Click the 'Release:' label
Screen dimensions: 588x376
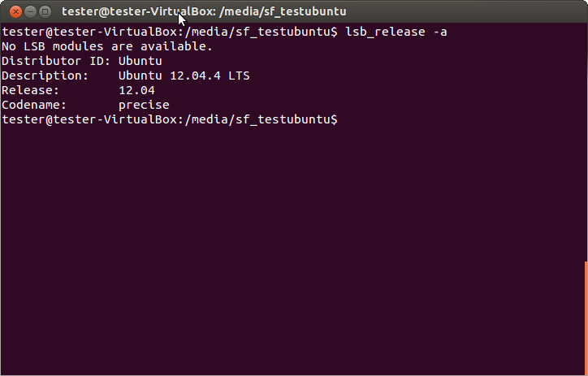pos(32,90)
